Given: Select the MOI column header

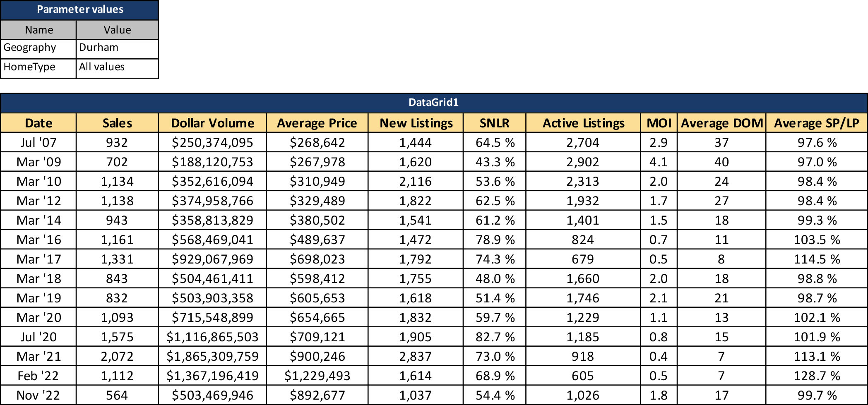Looking at the screenshot, I should pyautogui.click(x=659, y=123).
